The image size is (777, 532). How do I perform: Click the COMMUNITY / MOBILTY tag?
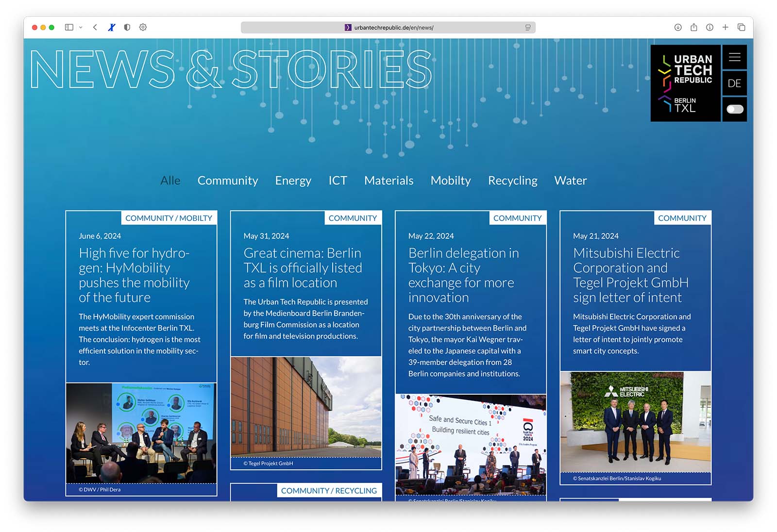click(x=169, y=218)
